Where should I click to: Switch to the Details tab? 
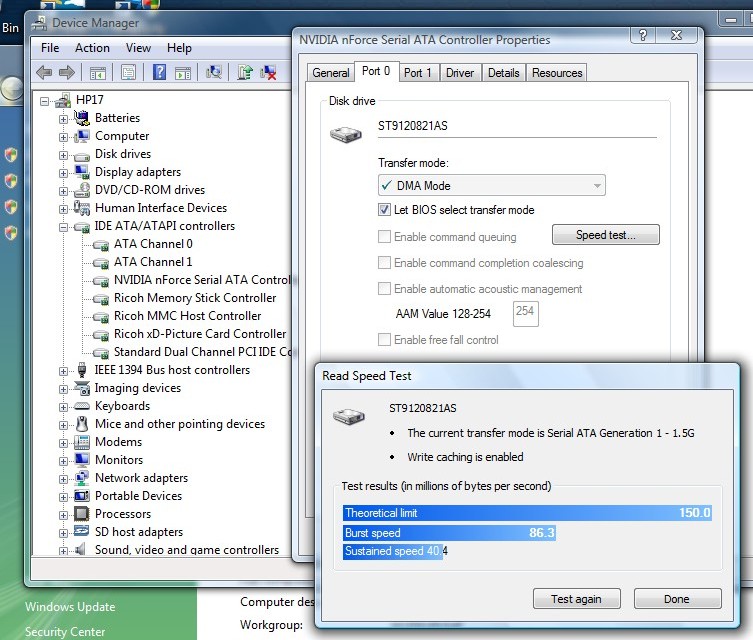coord(504,73)
